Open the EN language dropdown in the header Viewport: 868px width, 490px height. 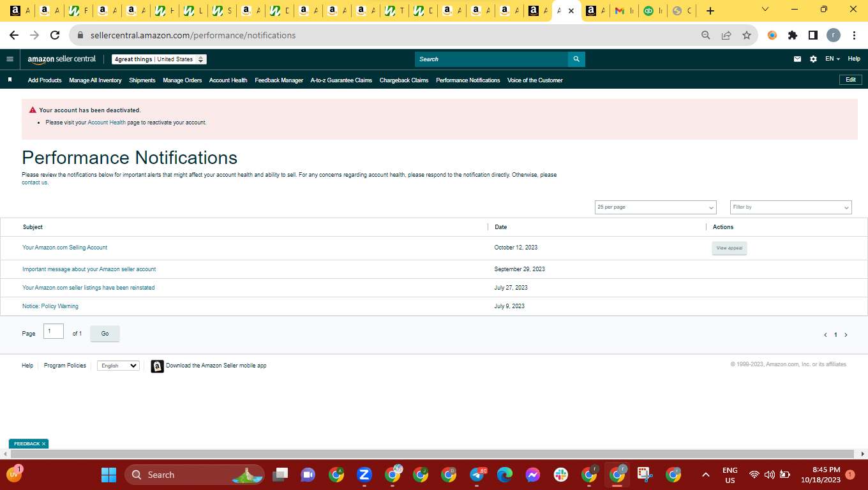click(x=832, y=59)
